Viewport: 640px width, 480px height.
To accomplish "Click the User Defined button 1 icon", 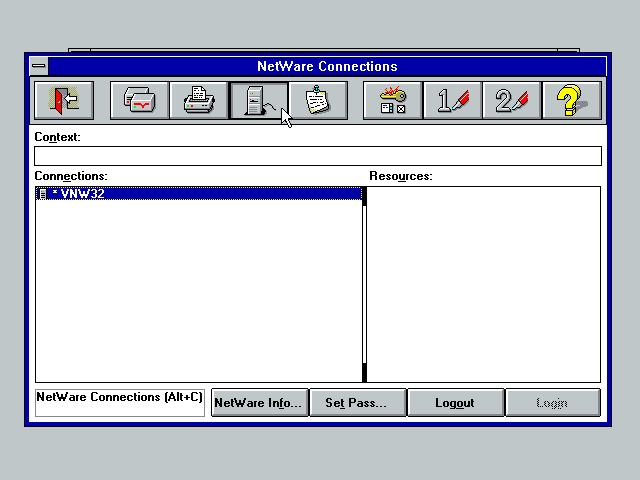I will tap(453, 100).
